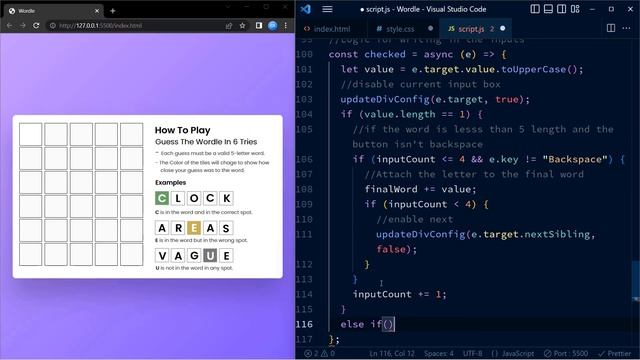Click line number 116 in editor
The image size is (640, 360).
(x=304, y=324)
